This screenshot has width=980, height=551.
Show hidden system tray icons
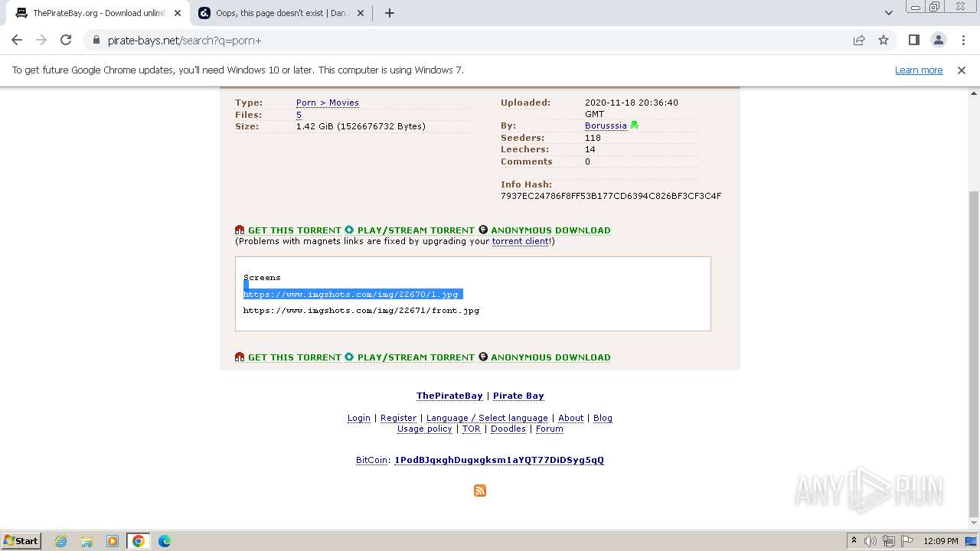coord(854,541)
